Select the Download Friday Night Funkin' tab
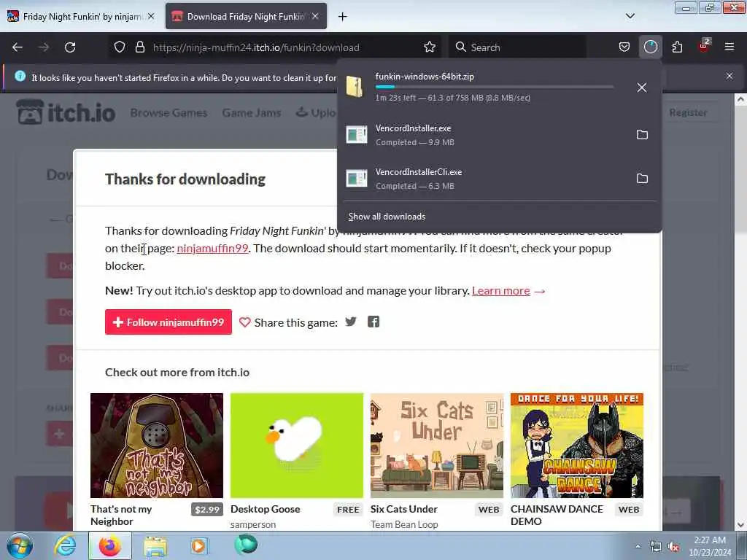747x560 pixels. coord(246,16)
